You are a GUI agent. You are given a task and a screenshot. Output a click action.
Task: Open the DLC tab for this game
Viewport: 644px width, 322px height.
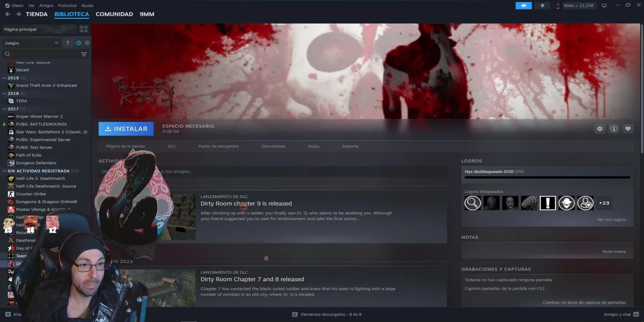[x=172, y=146]
